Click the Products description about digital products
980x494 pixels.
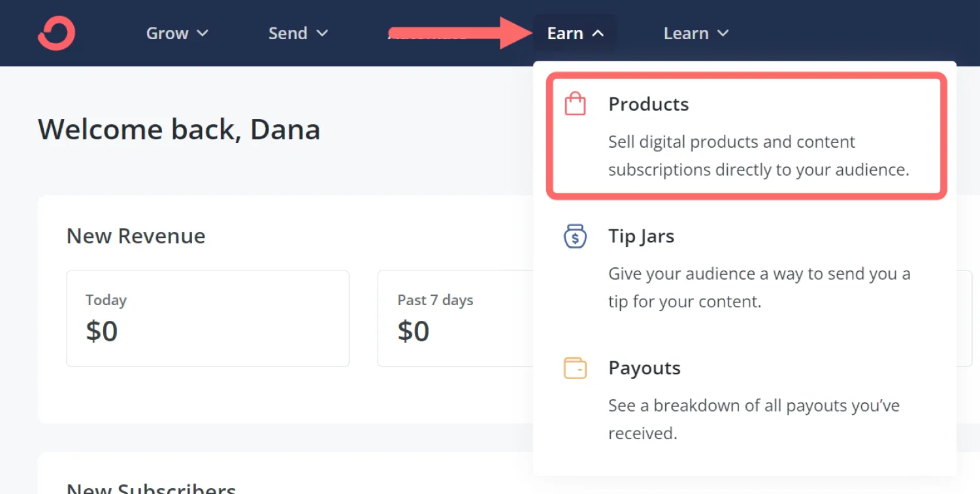(758, 156)
